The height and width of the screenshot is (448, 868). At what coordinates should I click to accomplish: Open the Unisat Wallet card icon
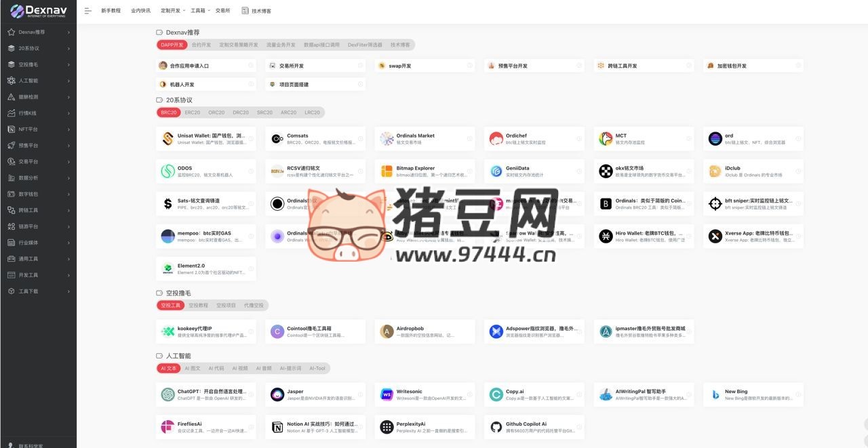coord(167,139)
